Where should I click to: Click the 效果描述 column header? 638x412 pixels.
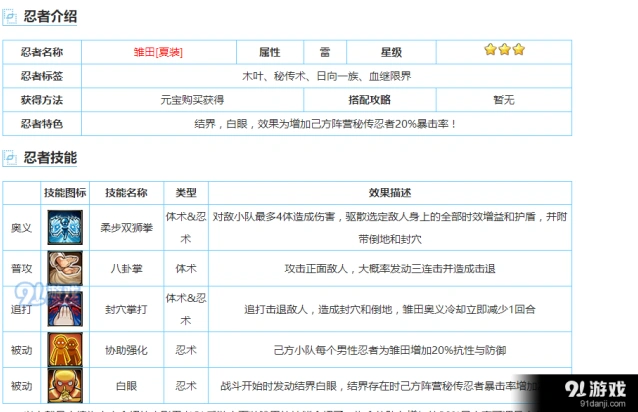(390, 193)
